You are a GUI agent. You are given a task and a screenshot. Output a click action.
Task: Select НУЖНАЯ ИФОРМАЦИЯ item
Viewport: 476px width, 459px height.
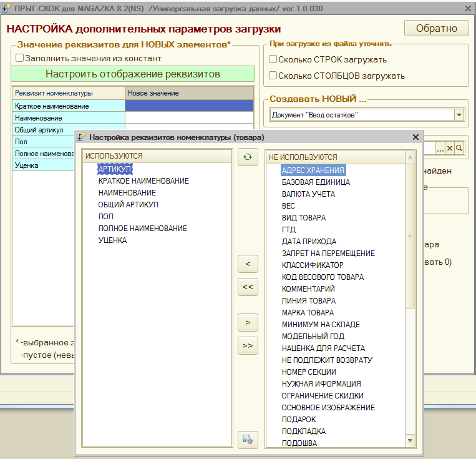321,383
